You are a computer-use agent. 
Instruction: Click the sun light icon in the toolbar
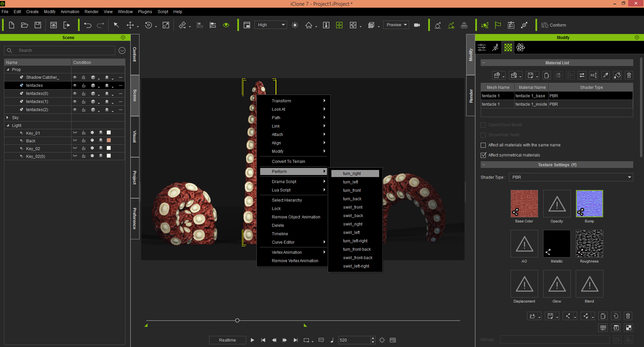tap(295, 25)
